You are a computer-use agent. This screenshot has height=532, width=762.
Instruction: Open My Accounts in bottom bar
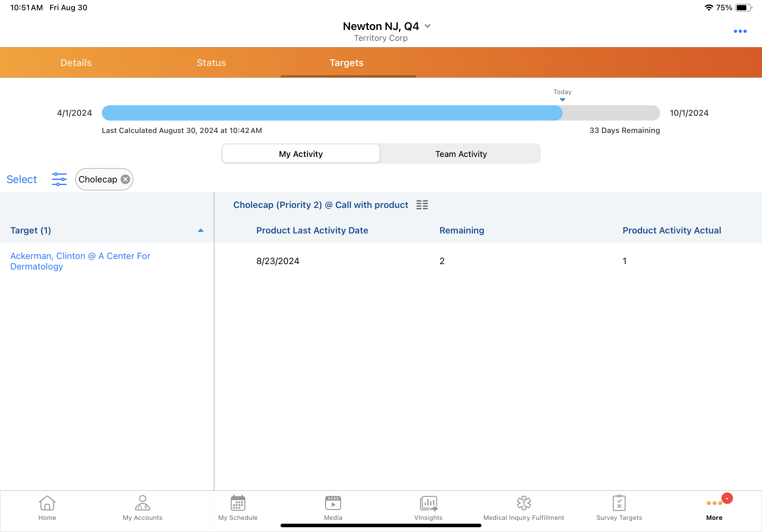pyautogui.click(x=142, y=507)
